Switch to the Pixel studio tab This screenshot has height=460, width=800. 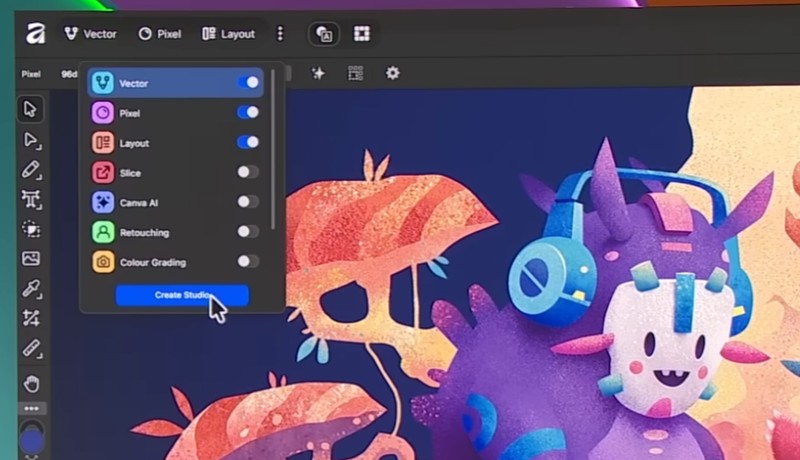pos(160,34)
